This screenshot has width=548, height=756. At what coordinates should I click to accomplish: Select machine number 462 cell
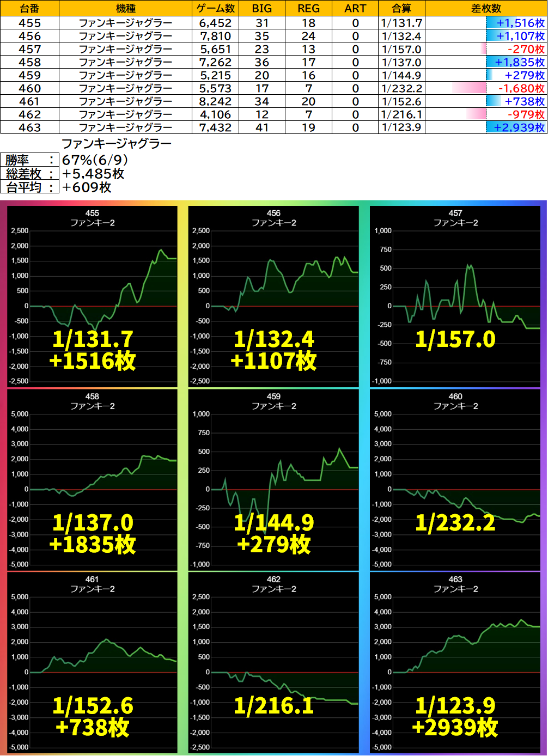point(29,114)
